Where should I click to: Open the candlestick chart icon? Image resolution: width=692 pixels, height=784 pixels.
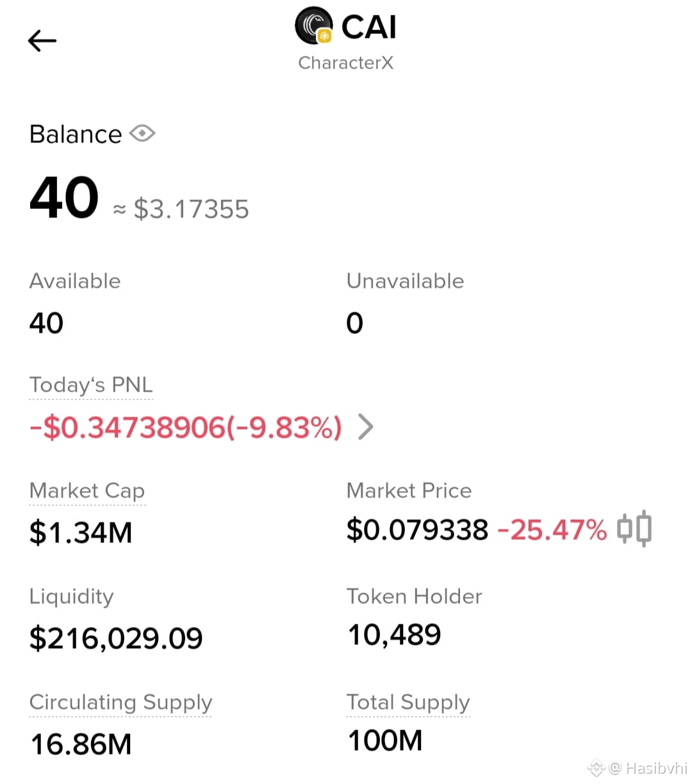click(x=634, y=530)
